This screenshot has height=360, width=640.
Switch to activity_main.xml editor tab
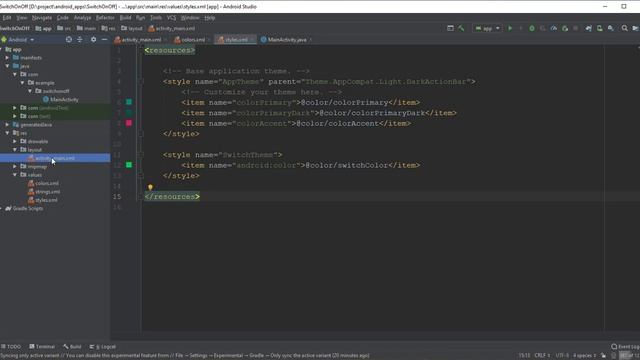138,40
